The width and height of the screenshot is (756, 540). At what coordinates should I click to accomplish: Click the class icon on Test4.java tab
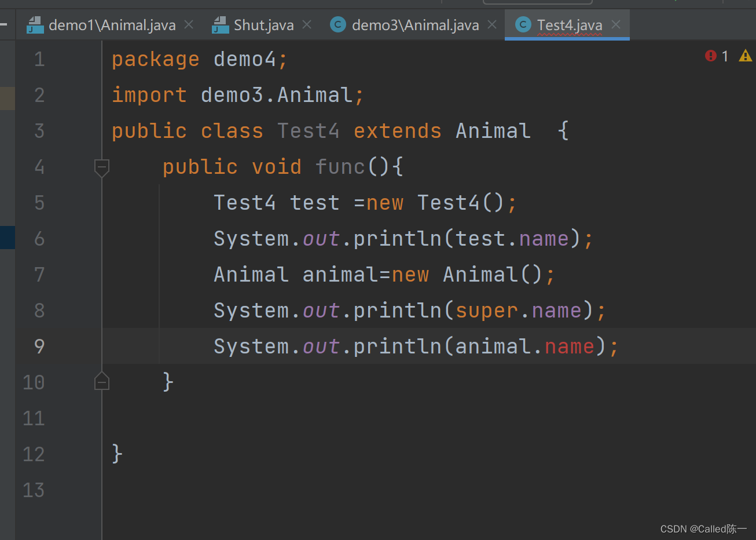[523, 24]
